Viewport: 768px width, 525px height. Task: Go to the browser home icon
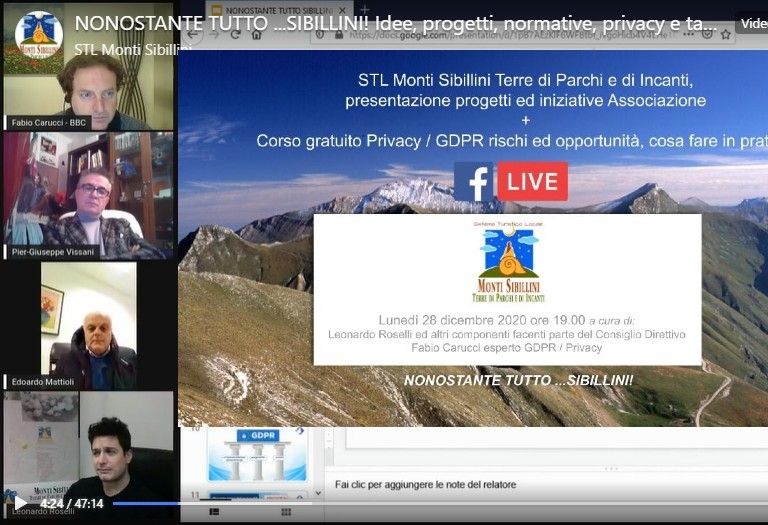(x=256, y=34)
